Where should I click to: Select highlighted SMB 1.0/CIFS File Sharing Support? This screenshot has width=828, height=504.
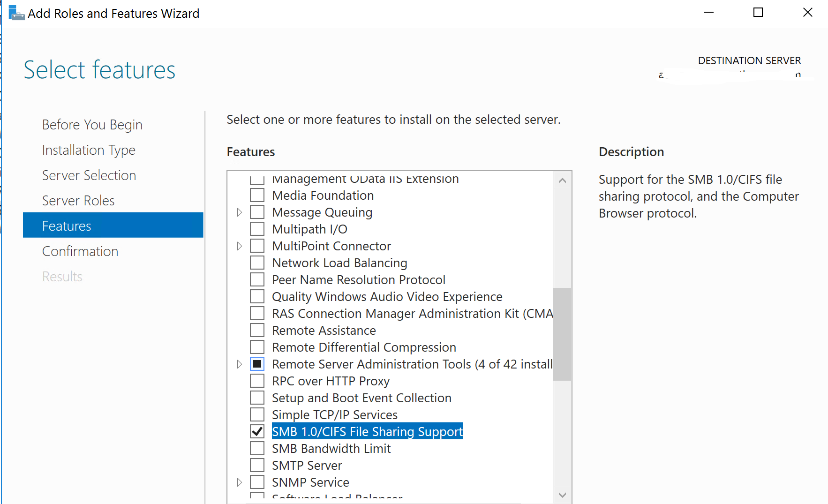pos(367,432)
